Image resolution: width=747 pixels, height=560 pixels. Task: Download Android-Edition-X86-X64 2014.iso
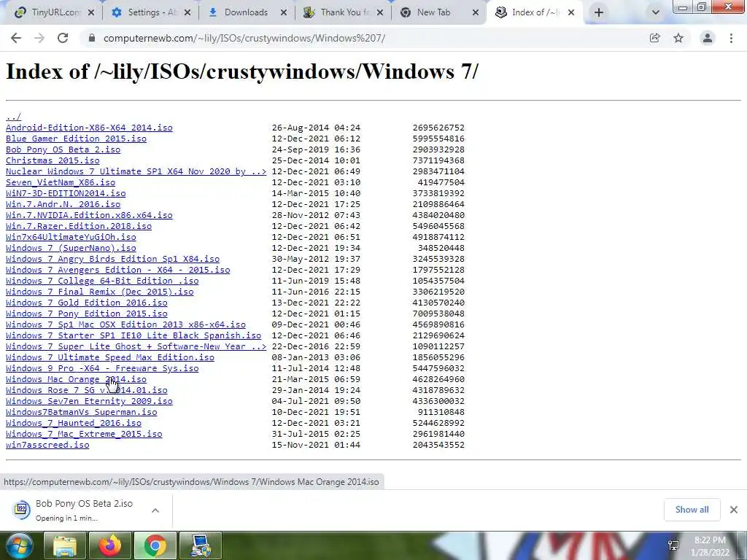tap(89, 128)
